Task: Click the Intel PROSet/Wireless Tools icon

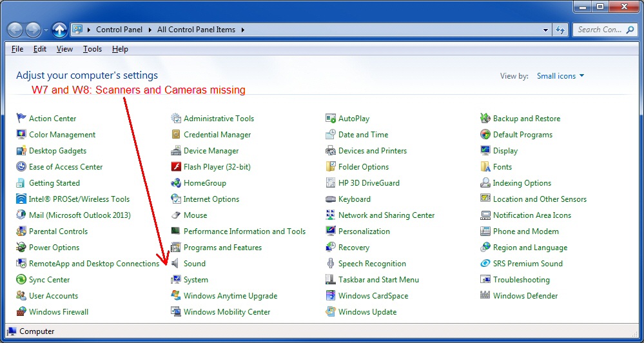Action: click(21, 199)
